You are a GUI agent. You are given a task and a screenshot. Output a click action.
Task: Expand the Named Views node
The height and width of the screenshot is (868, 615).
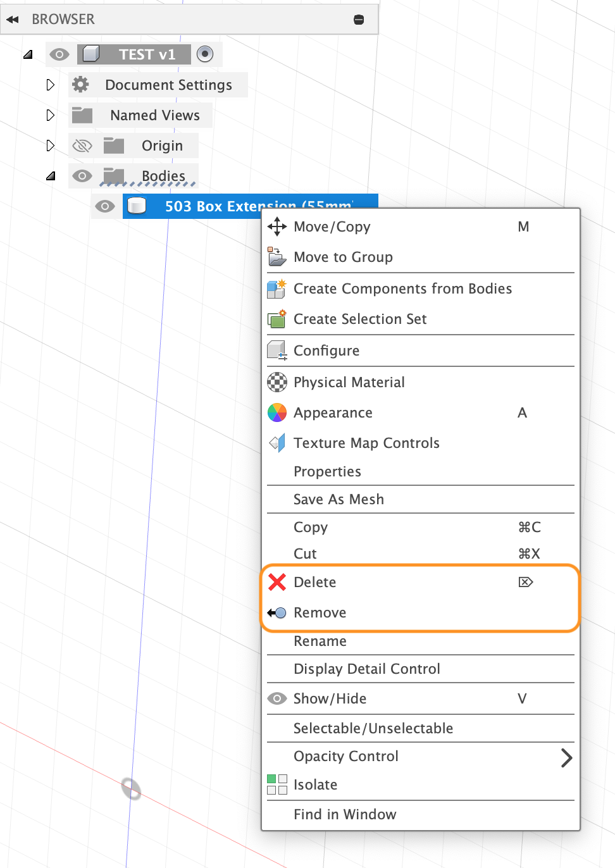pyautogui.click(x=51, y=115)
